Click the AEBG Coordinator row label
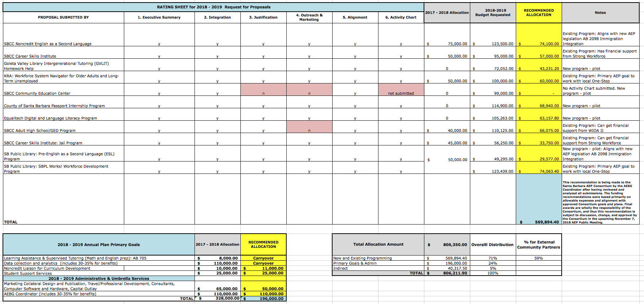644x304 pixels. [50, 294]
